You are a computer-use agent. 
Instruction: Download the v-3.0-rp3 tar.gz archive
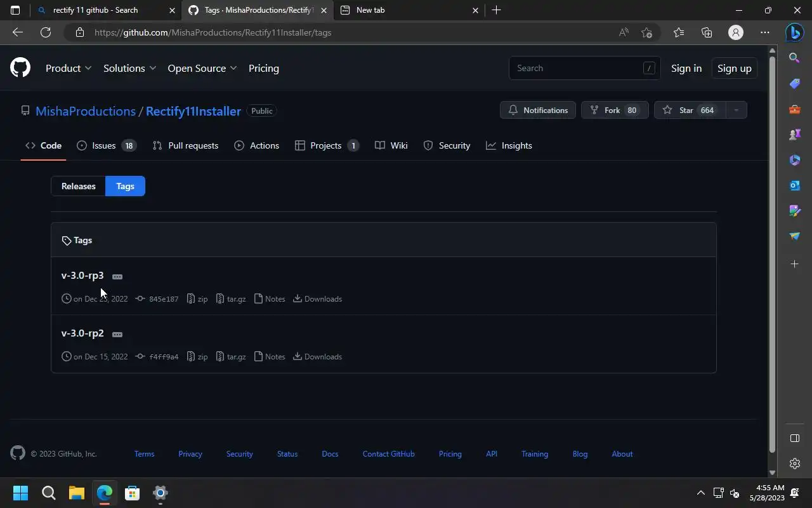coord(231,298)
